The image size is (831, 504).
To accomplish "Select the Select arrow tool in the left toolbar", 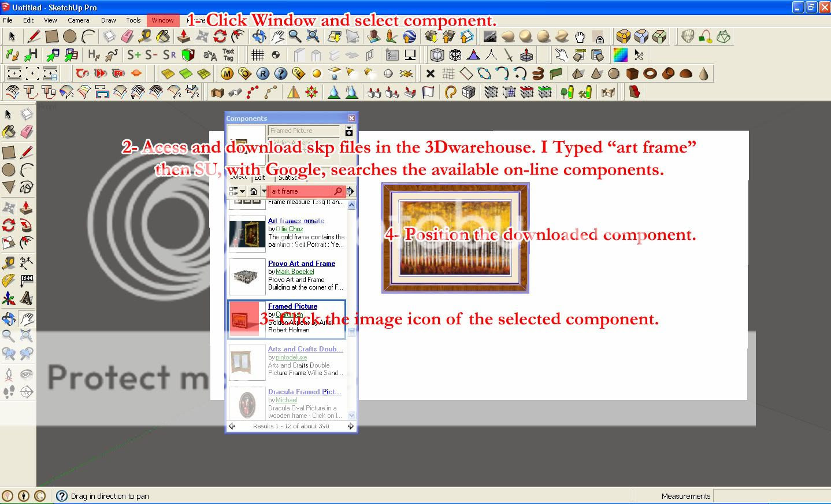I will 9,114.
